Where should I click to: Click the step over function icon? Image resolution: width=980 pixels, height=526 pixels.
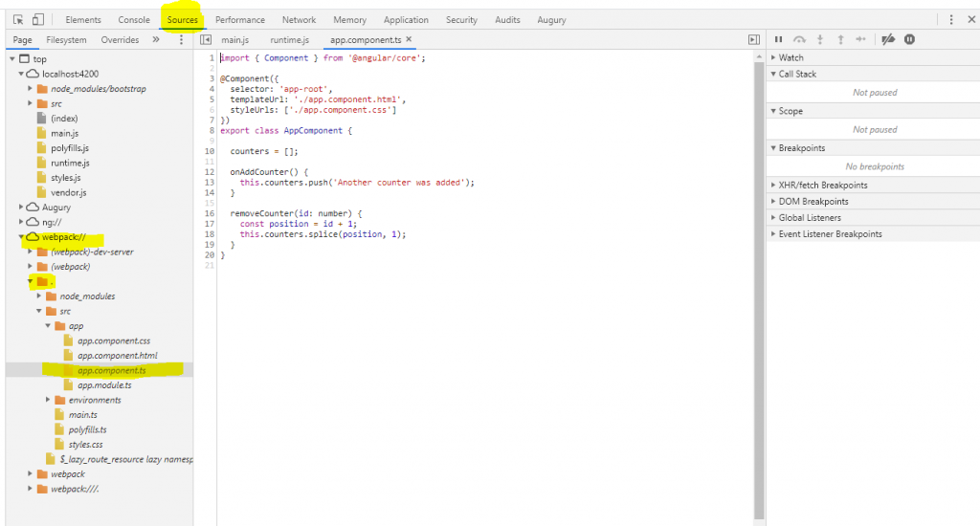tap(799, 39)
